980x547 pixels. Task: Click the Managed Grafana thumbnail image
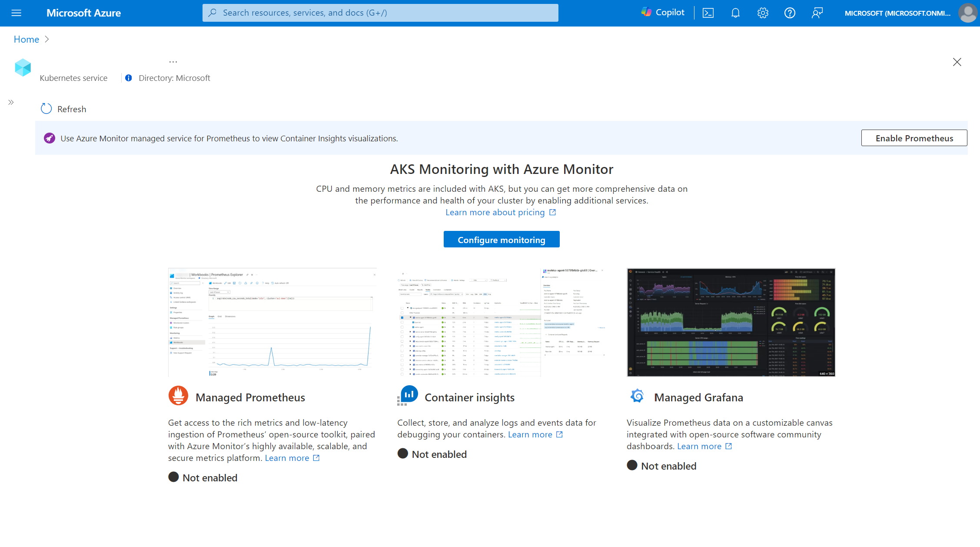[731, 322]
